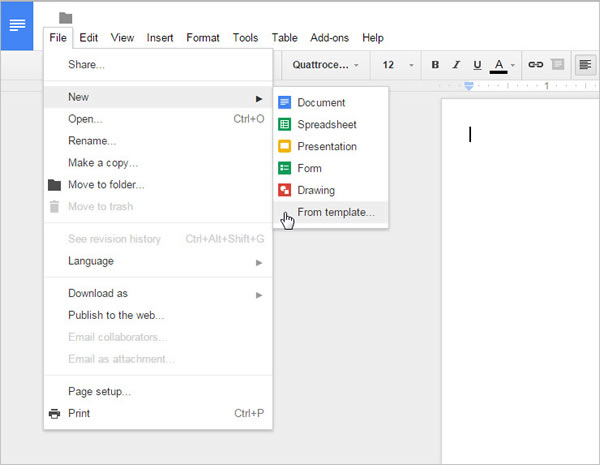Open the Quattrocento font dropdown

tap(325, 65)
